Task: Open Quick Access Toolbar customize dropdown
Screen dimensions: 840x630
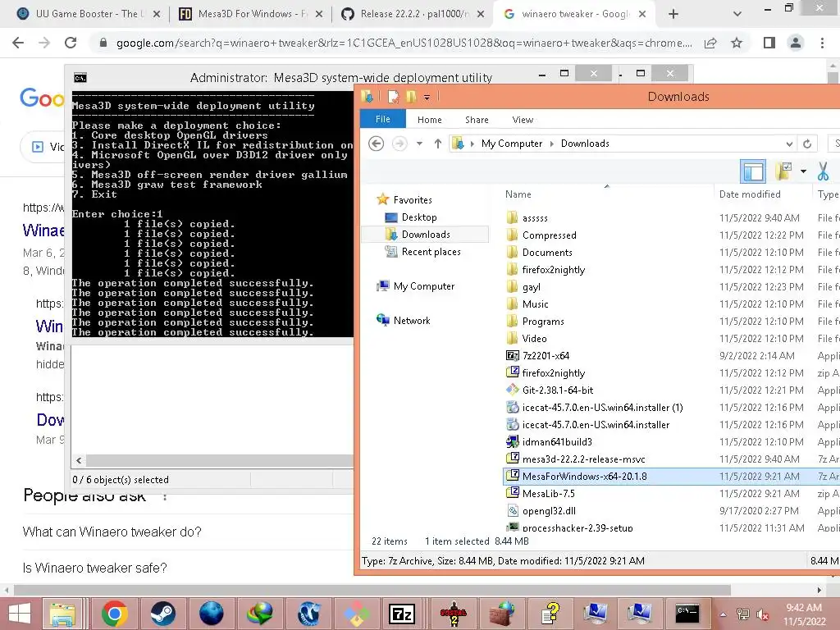Action: [427, 97]
